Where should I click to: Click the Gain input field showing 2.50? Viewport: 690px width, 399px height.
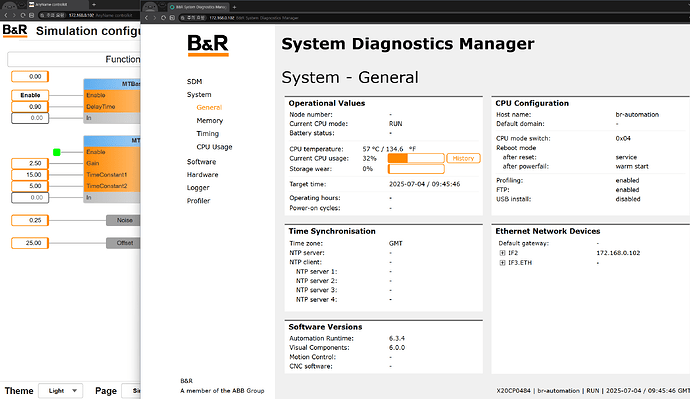tap(30, 163)
